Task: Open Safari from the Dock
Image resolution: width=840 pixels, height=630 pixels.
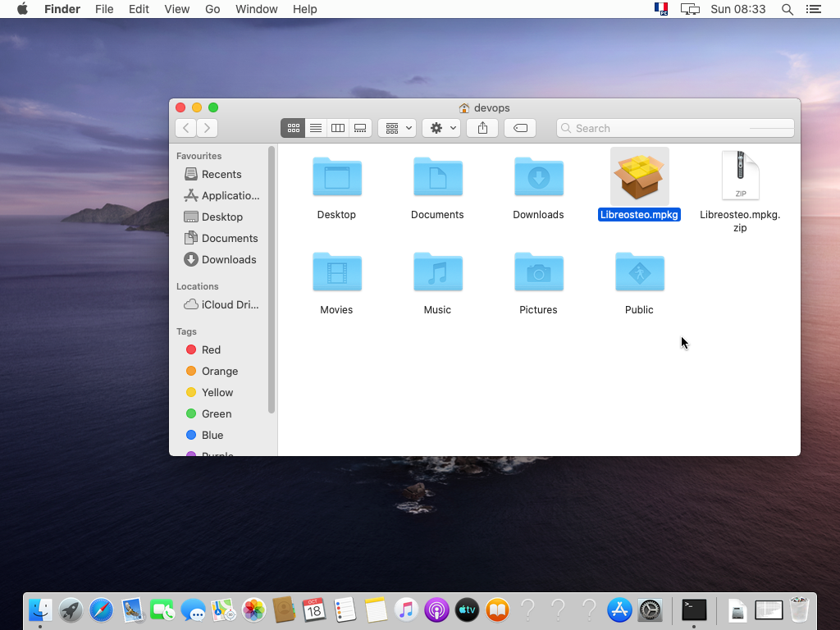Action: pyautogui.click(x=101, y=610)
